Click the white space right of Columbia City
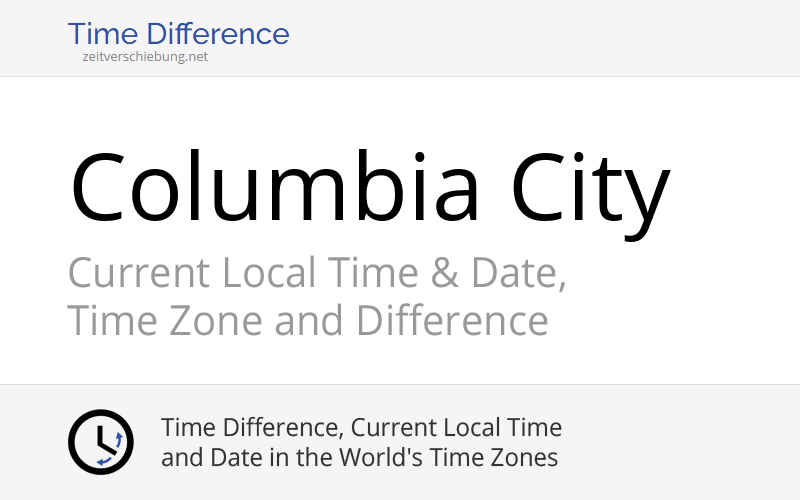800x500 pixels. (x=735, y=190)
